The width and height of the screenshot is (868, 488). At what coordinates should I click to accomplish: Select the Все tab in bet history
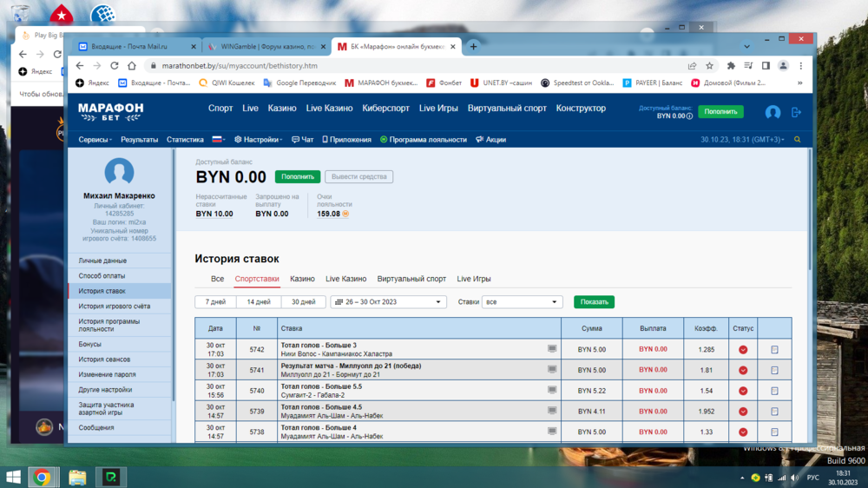point(218,279)
